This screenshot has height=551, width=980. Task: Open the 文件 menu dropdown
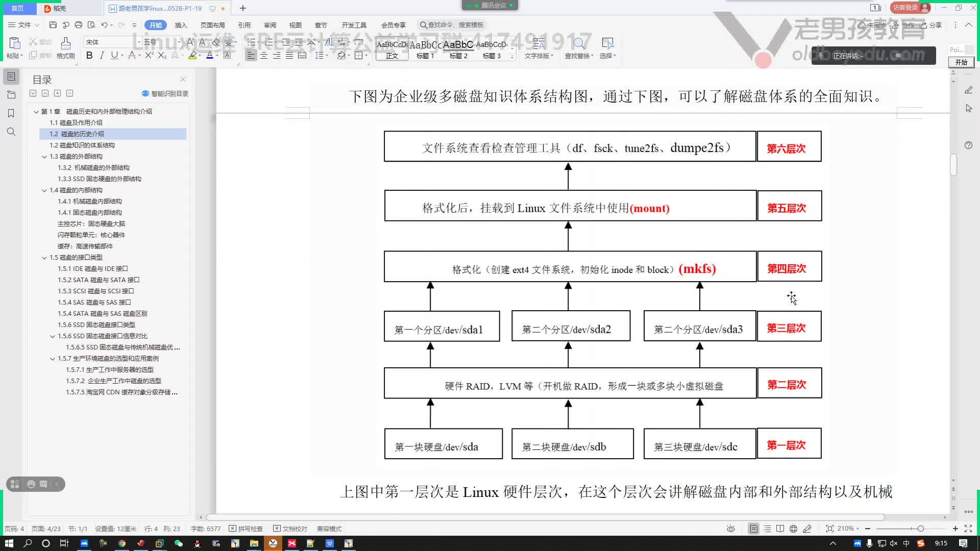click(x=24, y=25)
